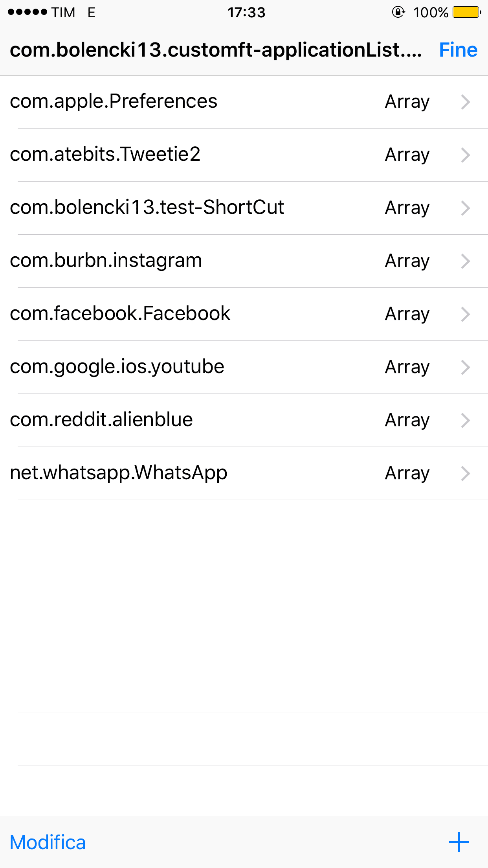Image resolution: width=488 pixels, height=868 pixels.
Task: Open the com.google.ios.youtube chevron
Action: tap(466, 367)
